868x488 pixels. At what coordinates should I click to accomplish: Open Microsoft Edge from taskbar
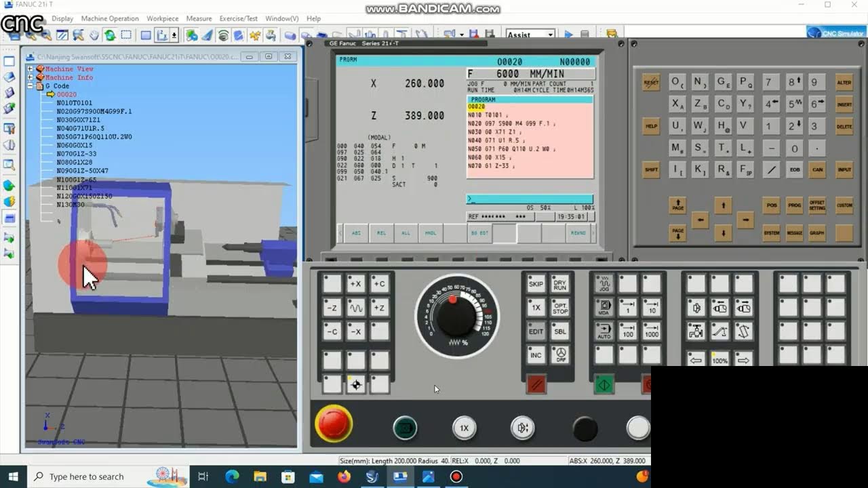(232, 476)
